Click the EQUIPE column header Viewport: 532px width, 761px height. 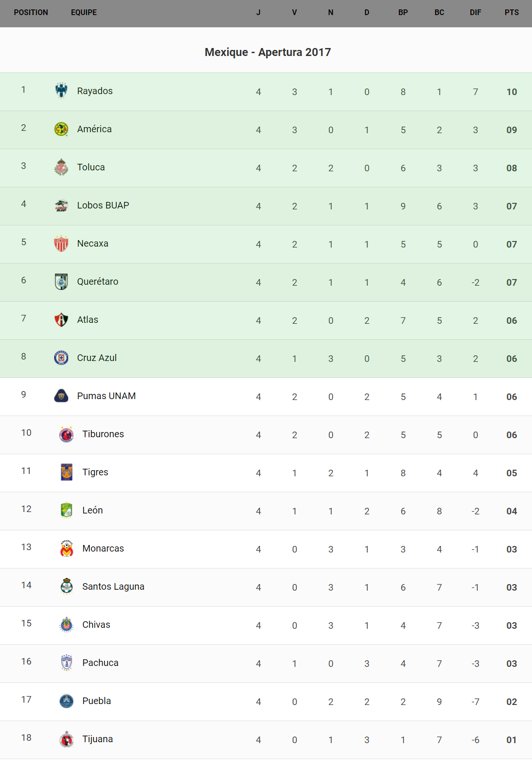click(x=84, y=13)
